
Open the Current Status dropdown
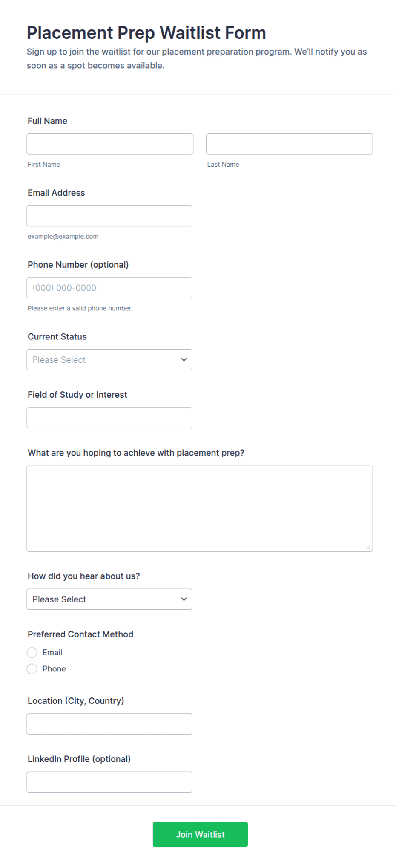tap(109, 360)
